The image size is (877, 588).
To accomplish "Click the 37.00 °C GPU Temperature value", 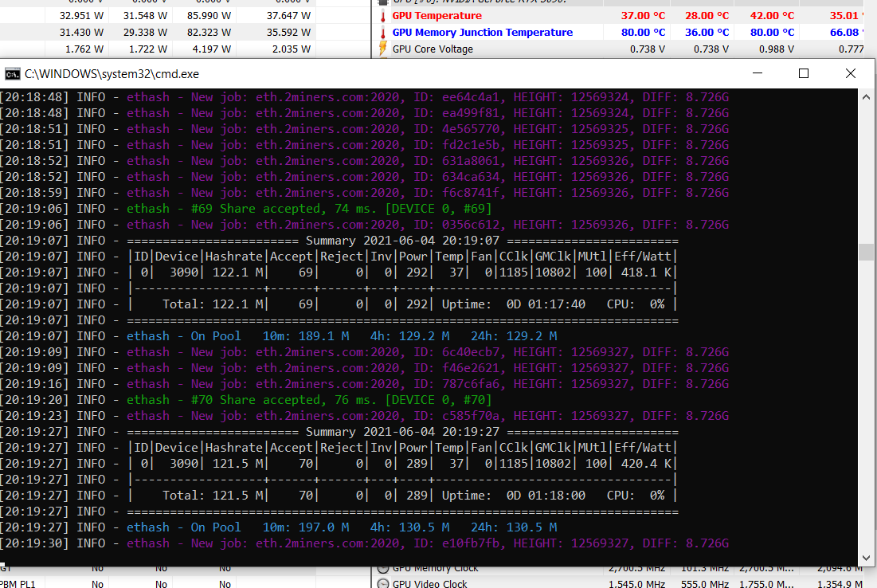I will [643, 16].
